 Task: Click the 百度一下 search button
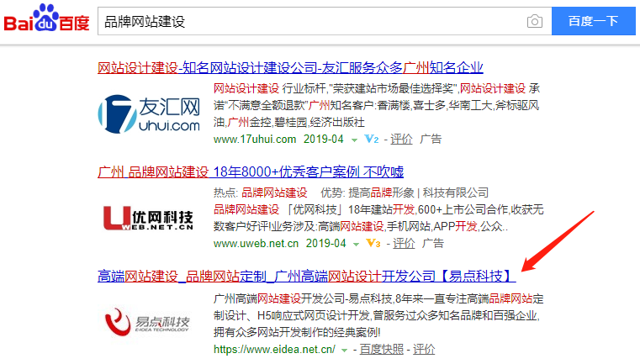(x=593, y=21)
